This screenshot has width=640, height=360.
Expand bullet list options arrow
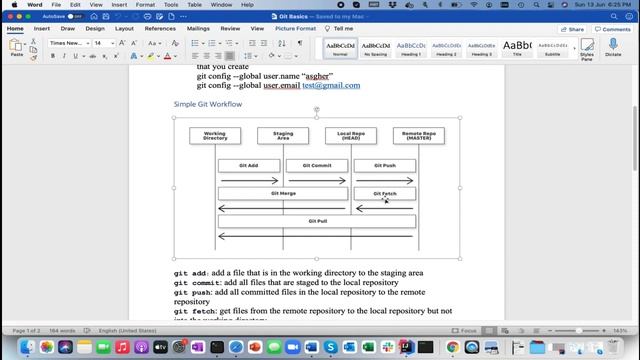pyautogui.click(x=203, y=43)
